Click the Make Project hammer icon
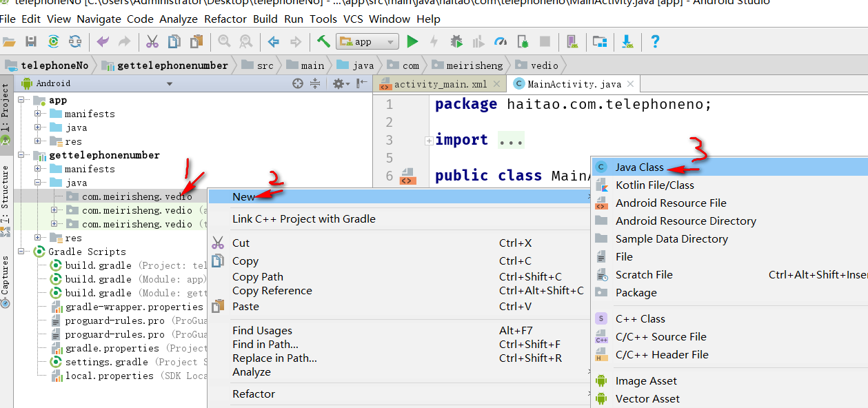 click(x=323, y=41)
